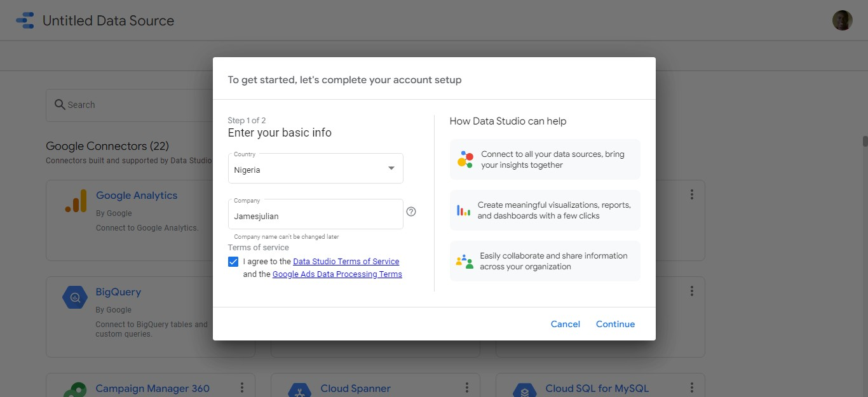
Task: Open the Data Studio logo home link
Action: pos(25,20)
